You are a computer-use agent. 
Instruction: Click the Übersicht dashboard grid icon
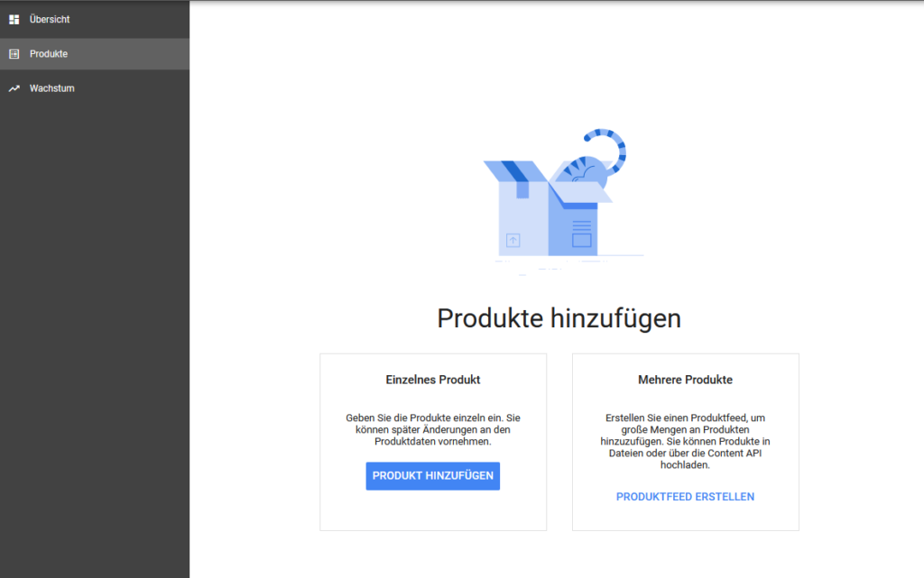tap(14, 19)
